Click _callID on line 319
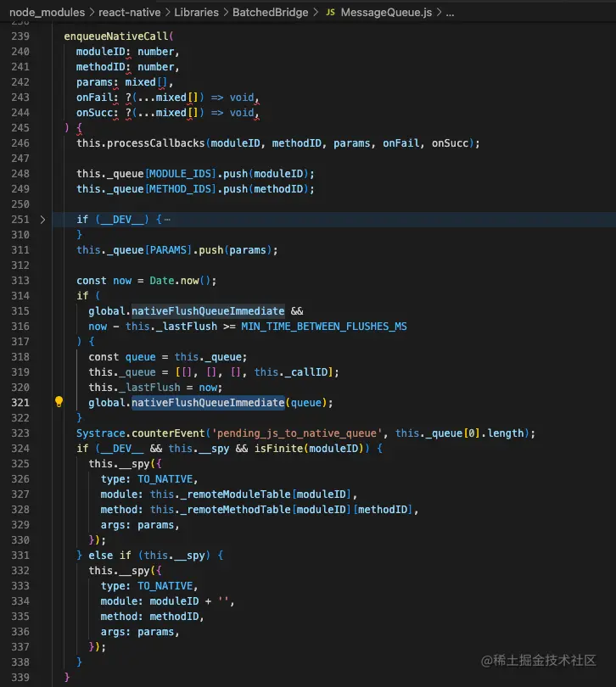The image size is (616, 687). coord(306,372)
